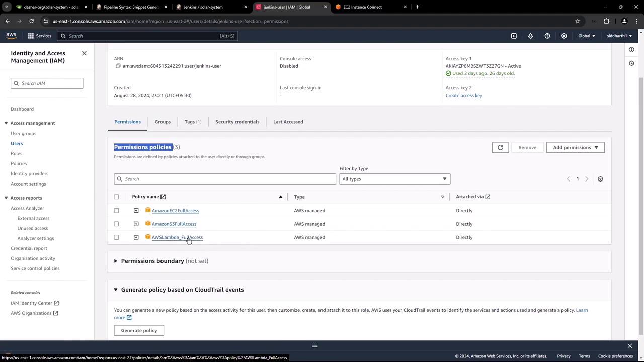Image resolution: width=644 pixels, height=362 pixels.
Task: Copy the jenkins-user ARN
Action: (118, 66)
